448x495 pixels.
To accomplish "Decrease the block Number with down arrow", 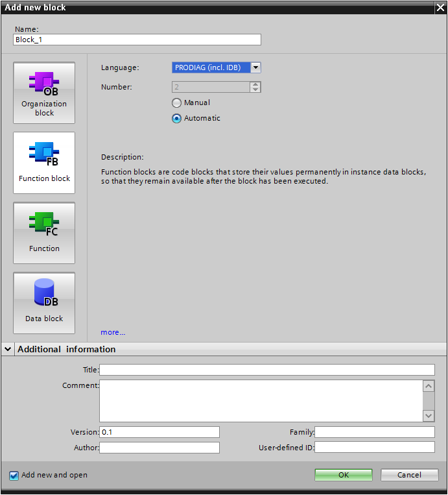I will [255, 90].
